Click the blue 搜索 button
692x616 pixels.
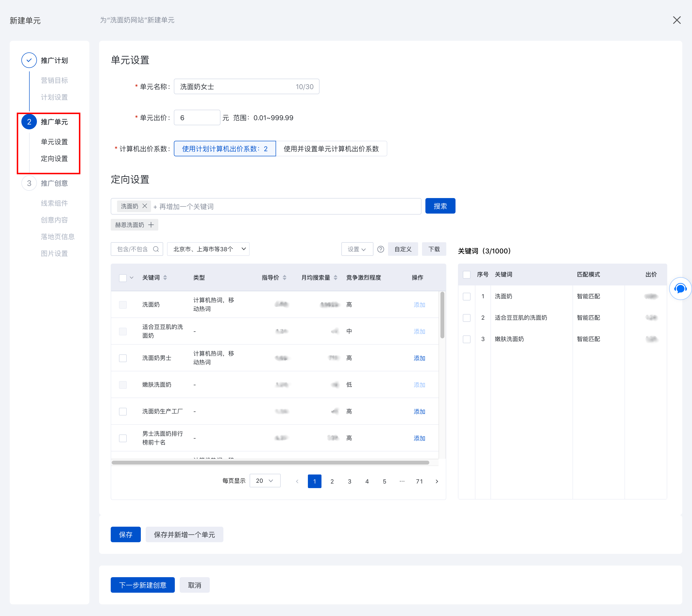(x=440, y=206)
